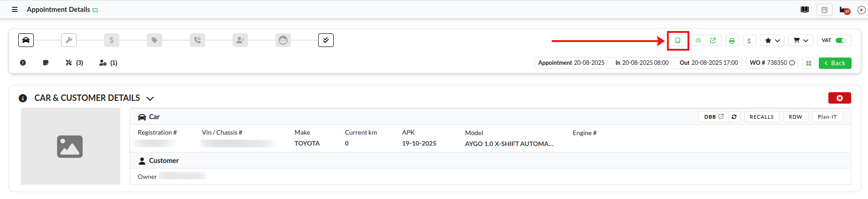Open the wrench step in progress bar
868x199 pixels.
pos(69,40)
